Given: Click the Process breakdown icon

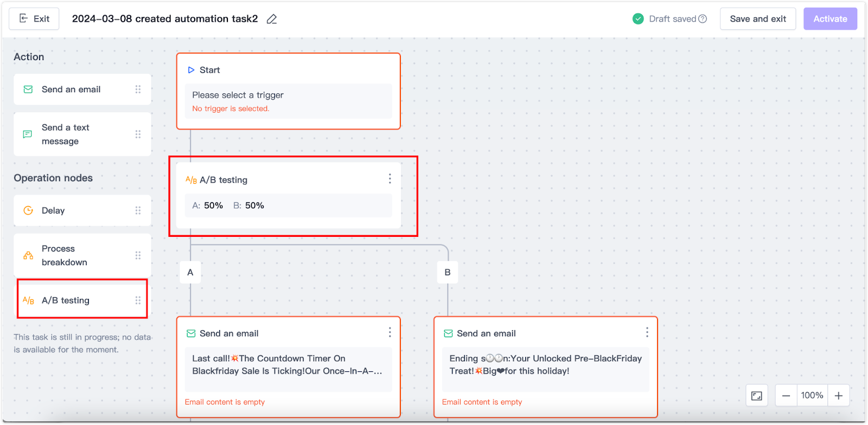Looking at the screenshot, I should 28,255.
